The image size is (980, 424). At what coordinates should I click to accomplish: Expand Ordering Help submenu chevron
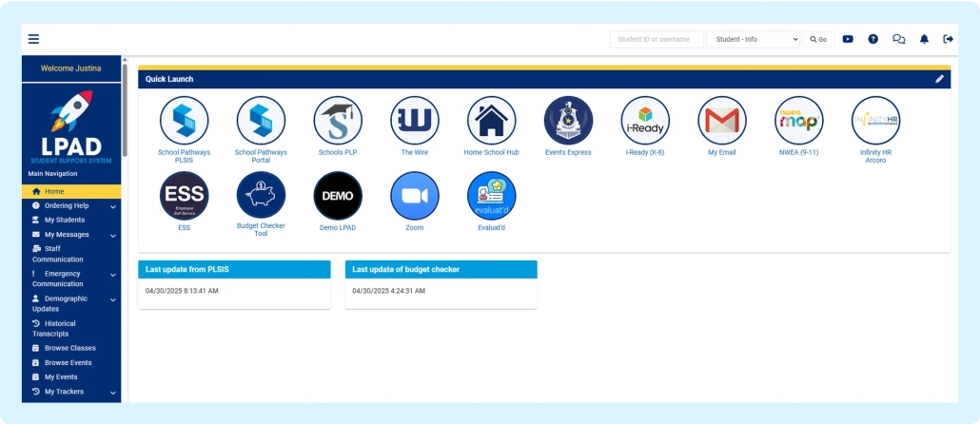tap(113, 206)
